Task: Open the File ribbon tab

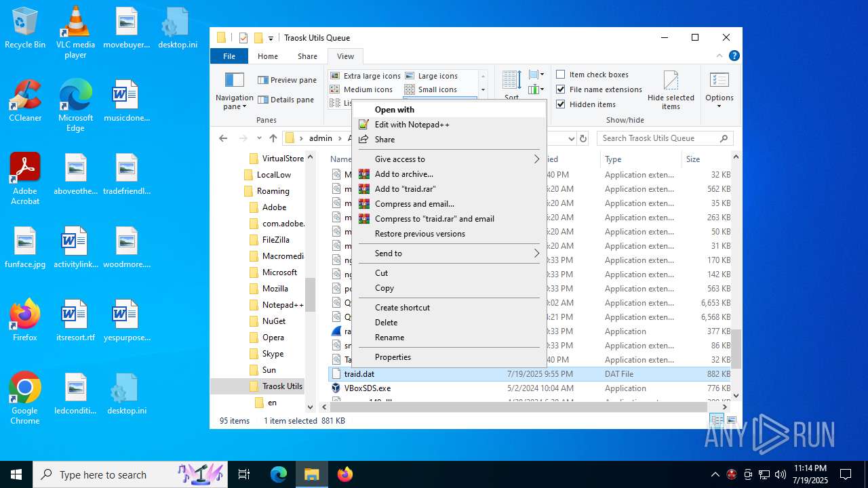Action: [x=229, y=56]
